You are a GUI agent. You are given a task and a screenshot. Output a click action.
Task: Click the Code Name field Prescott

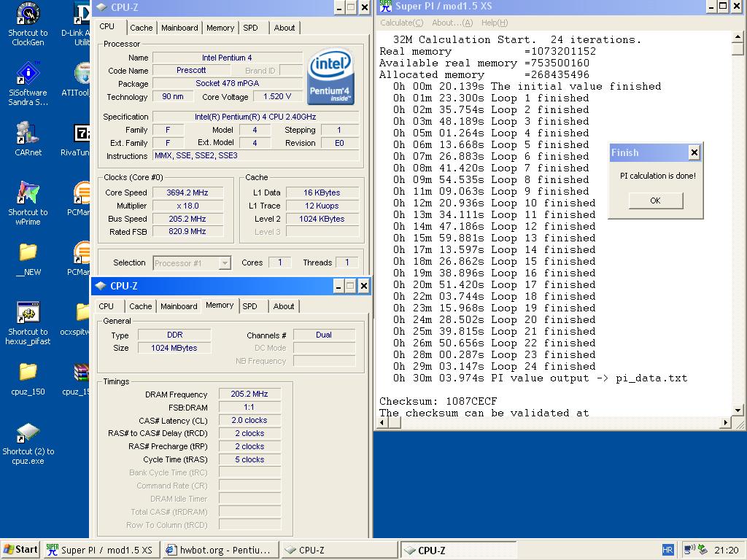pyautogui.click(x=191, y=70)
